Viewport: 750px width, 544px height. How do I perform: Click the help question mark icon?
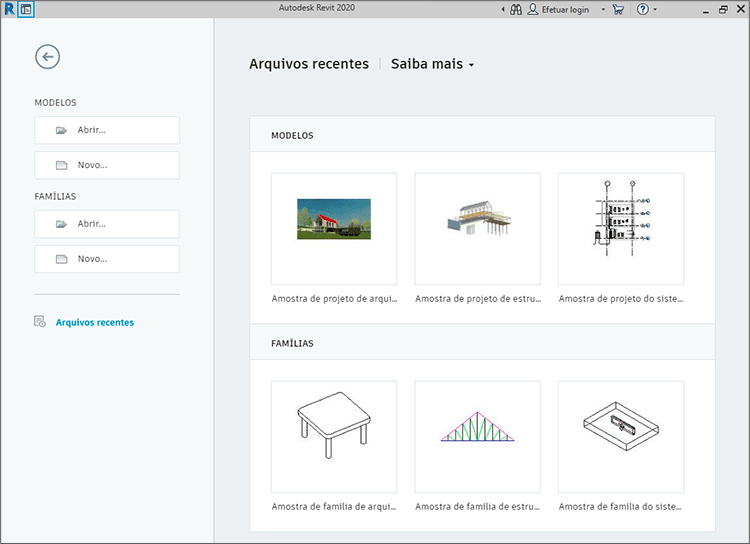643,9
